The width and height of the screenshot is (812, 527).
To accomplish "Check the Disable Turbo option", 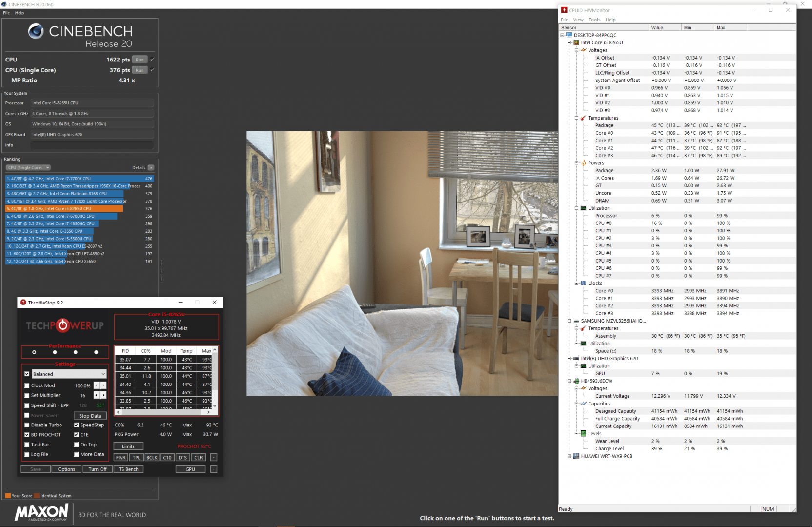I will pyautogui.click(x=27, y=425).
